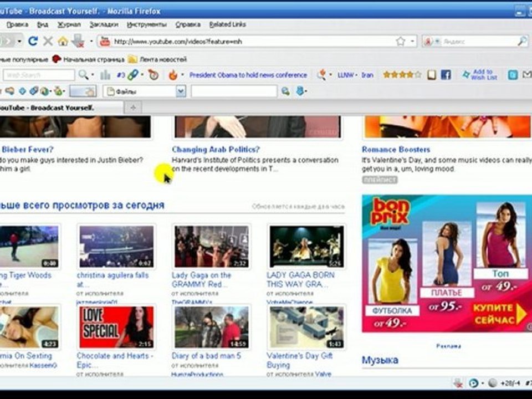Open a new tab with plus button
This screenshot has height=399, width=532.
133,108
